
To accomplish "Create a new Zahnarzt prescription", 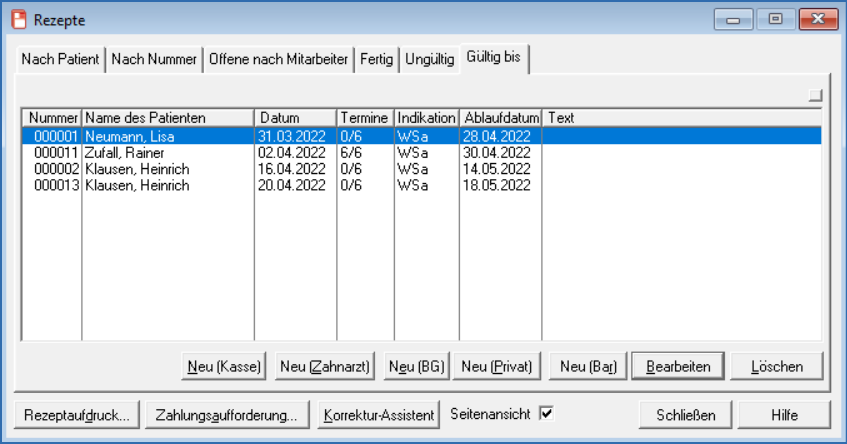I will coord(325,367).
